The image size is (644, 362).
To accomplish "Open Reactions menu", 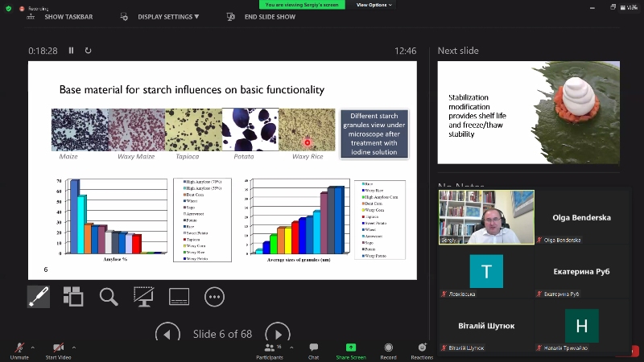I will click(422, 352).
